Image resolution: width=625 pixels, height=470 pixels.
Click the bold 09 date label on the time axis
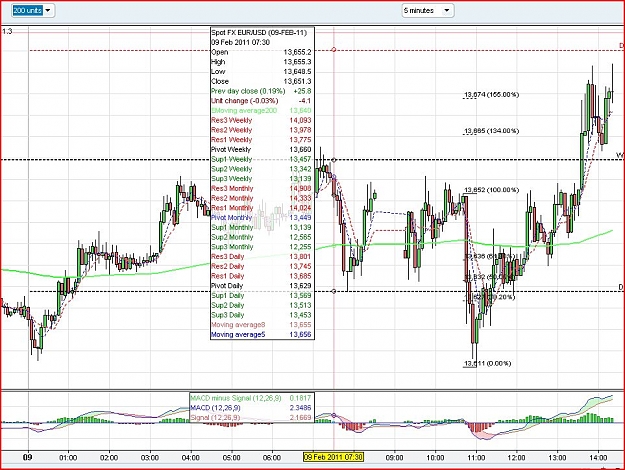[28, 457]
